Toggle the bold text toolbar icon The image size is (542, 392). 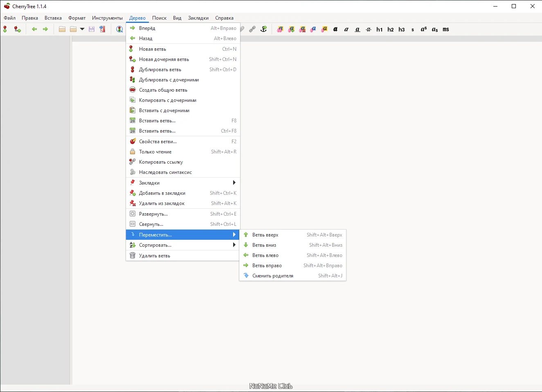coord(335,29)
